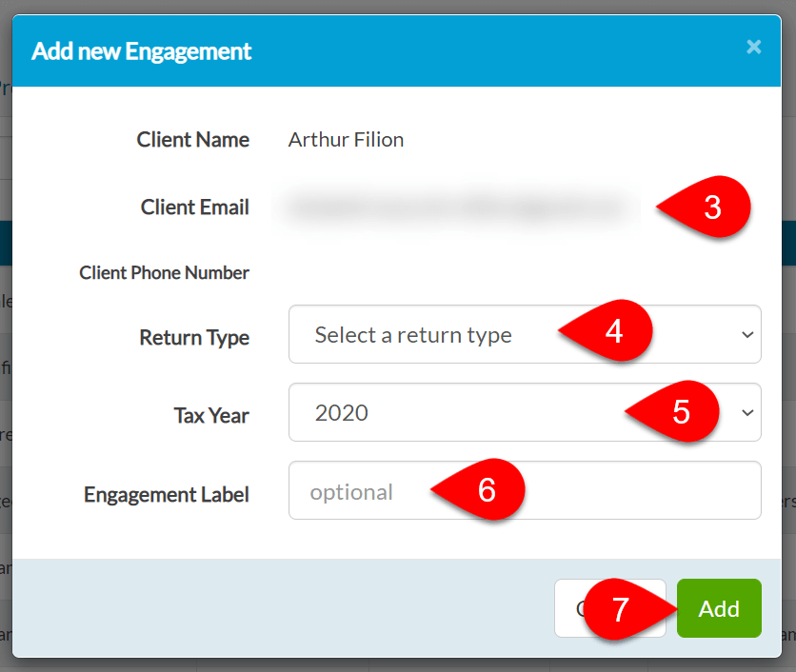Open the Return Type dropdown
Viewport: 796px width, 672px height.
pyautogui.click(x=525, y=334)
